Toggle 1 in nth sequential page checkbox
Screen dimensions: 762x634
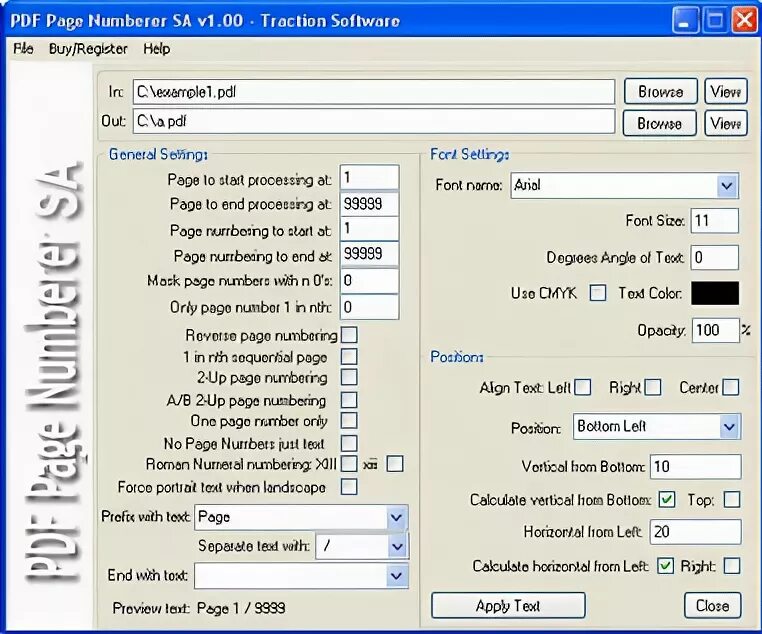tap(349, 356)
